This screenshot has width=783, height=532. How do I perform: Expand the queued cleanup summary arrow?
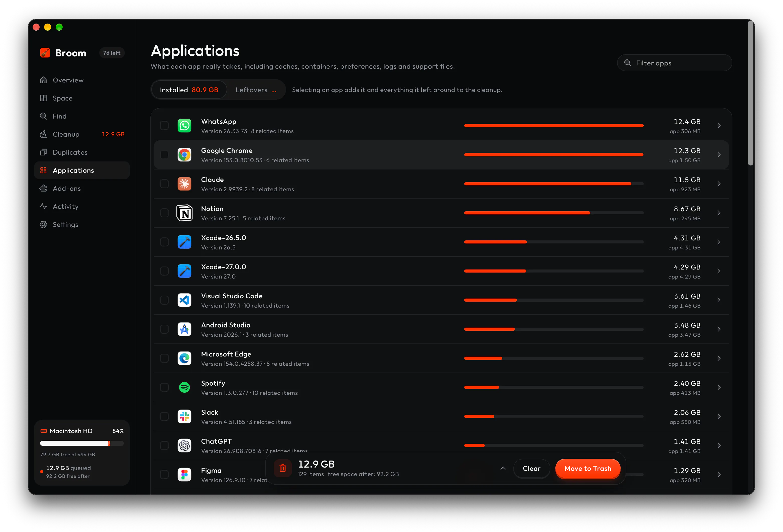503,468
